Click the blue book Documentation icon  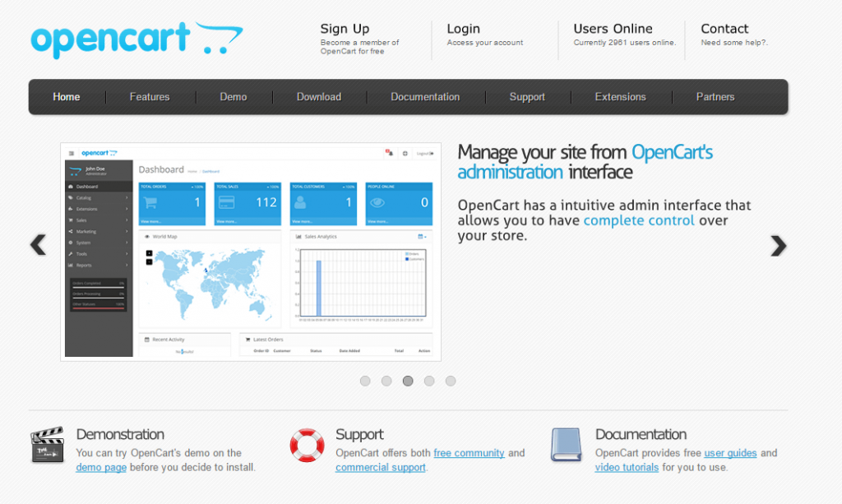[566, 445]
